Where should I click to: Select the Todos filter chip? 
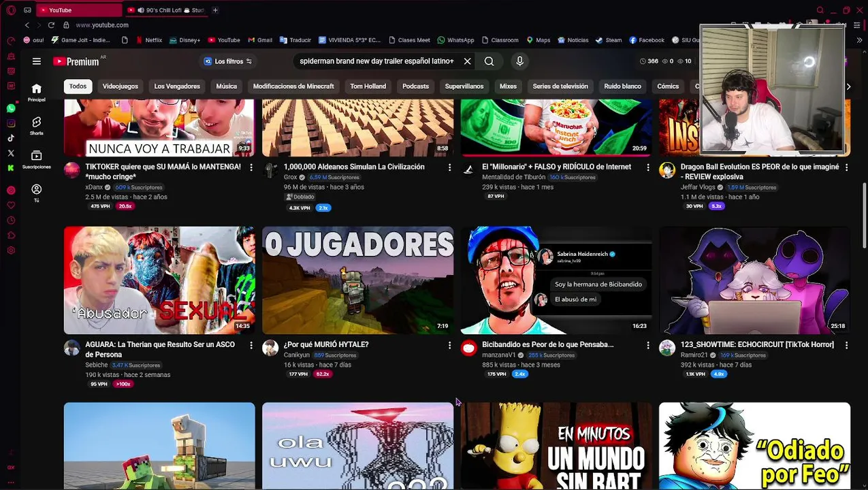tap(78, 86)
